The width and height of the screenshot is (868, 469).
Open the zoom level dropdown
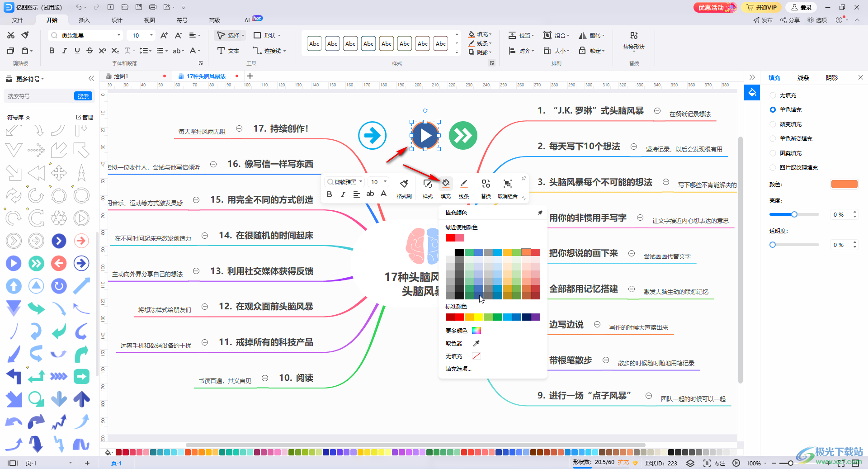tap(765, 463)
